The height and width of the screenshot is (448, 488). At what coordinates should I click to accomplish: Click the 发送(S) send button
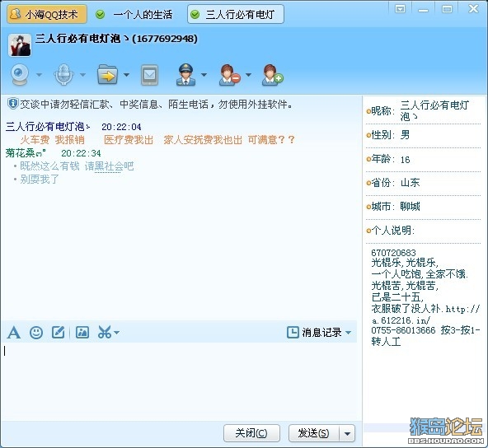click(x=313, y=433)
